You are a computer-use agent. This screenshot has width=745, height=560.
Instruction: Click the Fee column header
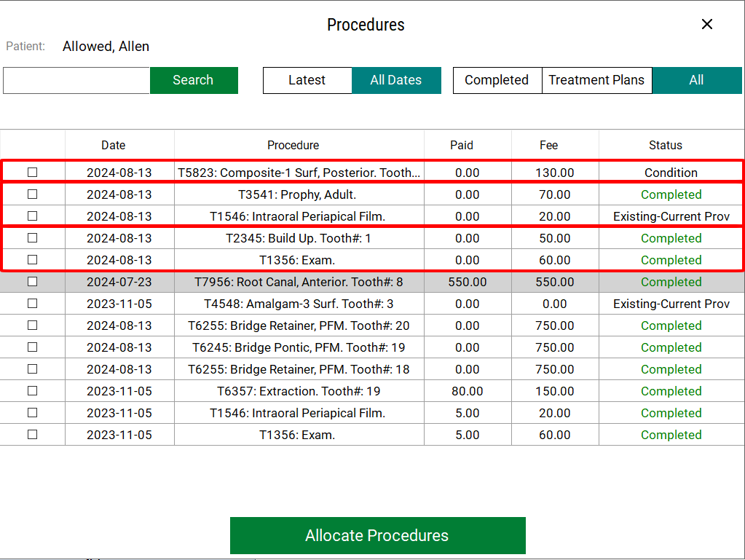tap(548, 145)
